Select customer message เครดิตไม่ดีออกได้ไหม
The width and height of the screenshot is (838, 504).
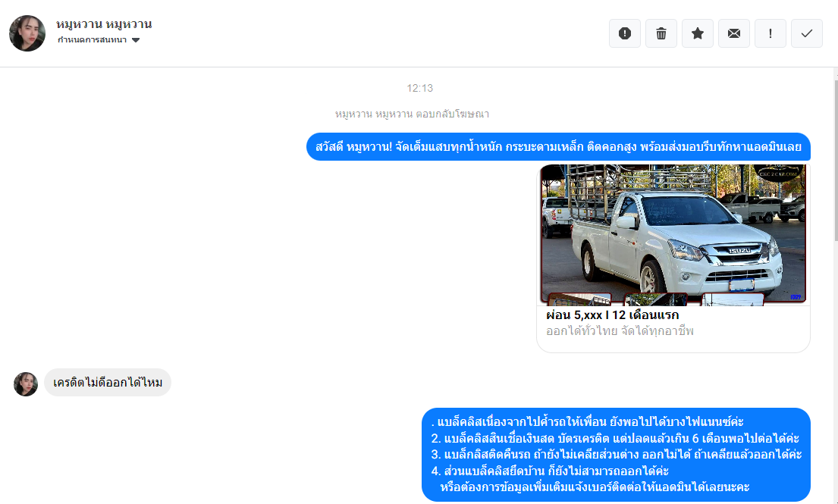click(108, 382)
